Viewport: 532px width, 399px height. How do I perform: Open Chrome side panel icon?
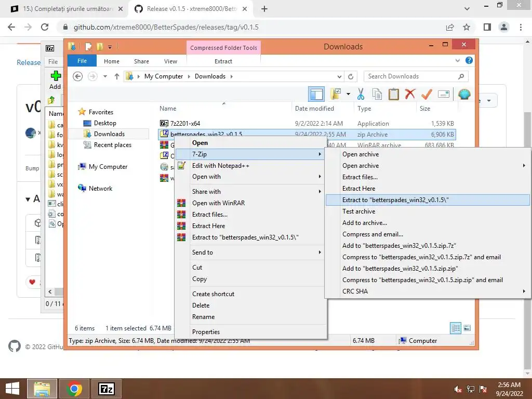click(x=487, y=27)
